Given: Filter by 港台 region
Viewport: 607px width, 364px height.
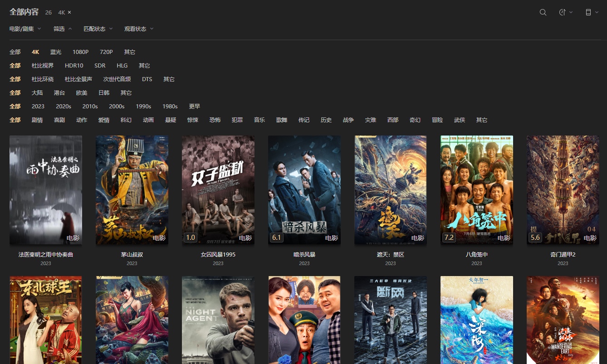Looking at the screenshot, I should point(59,93).
